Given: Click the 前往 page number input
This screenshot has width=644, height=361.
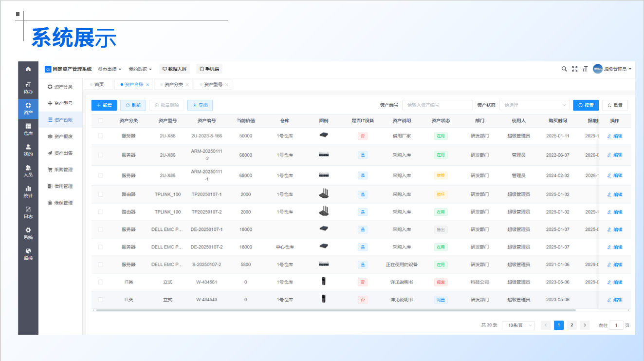Looking at the screenshot, I should click(x=616, y=325).
